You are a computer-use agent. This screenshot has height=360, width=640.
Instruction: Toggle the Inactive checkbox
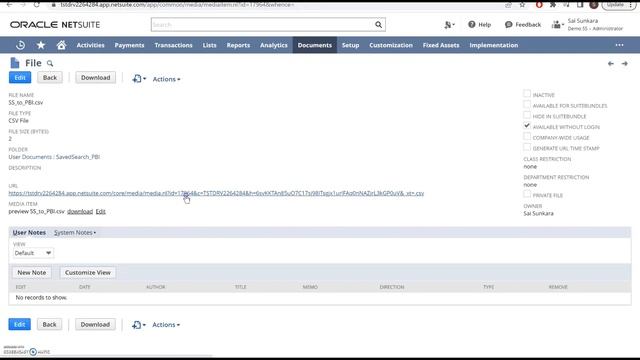click(527, 93)
